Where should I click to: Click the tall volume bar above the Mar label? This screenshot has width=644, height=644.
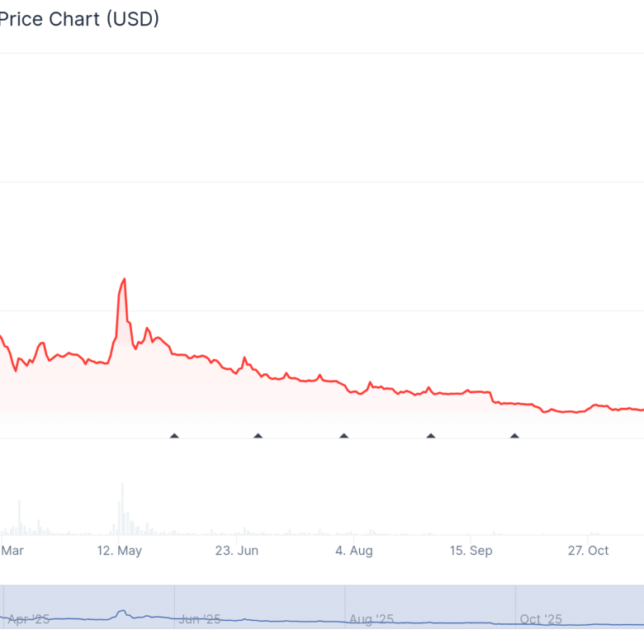click(20, 516)
